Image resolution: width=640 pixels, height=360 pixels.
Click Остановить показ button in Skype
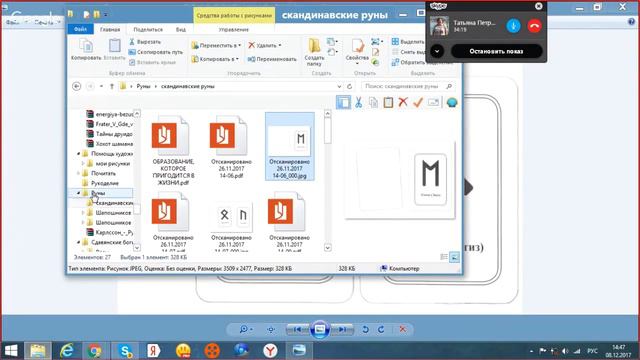point(496,51)
